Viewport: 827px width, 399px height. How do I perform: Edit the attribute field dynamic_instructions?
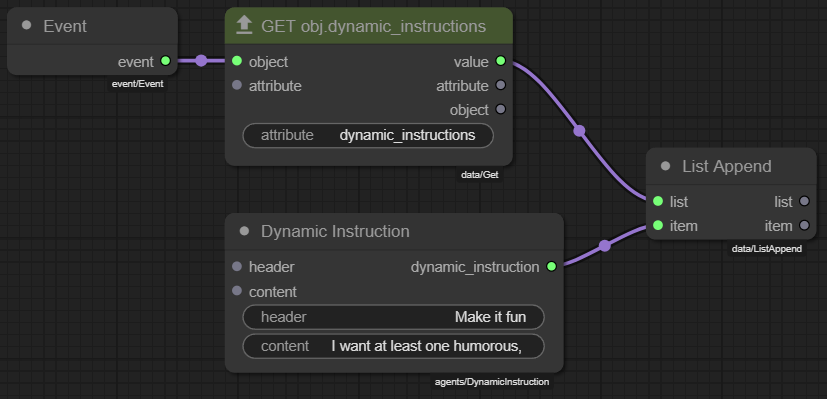click(368, 135)
